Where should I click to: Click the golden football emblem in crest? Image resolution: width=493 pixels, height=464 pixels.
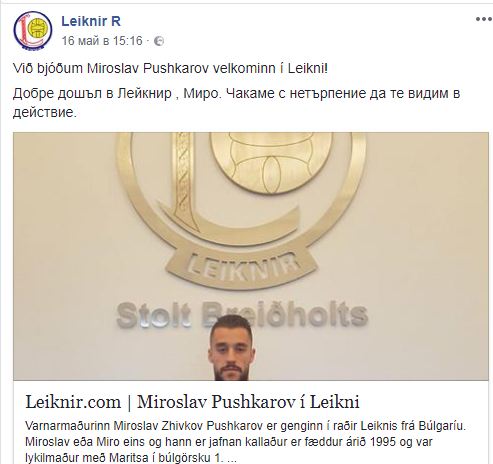pyautogui.click(x=271, y=163)
